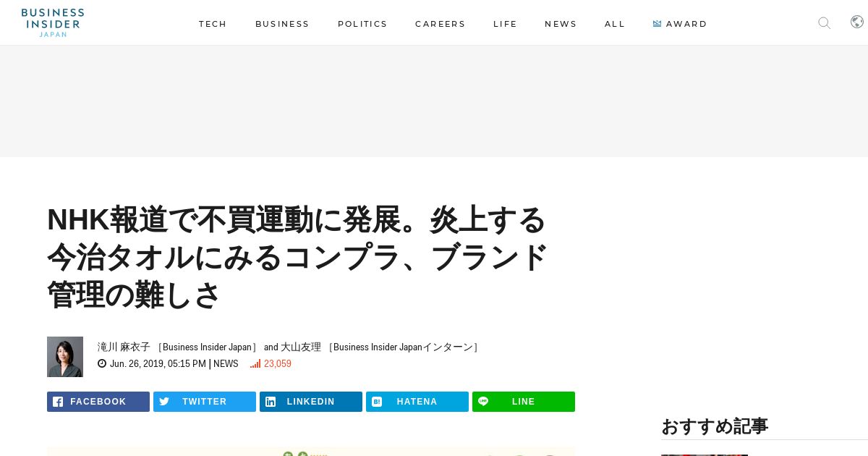Open the TECH menu section
This screenshot has width=868, height=456.
[213, 24]
